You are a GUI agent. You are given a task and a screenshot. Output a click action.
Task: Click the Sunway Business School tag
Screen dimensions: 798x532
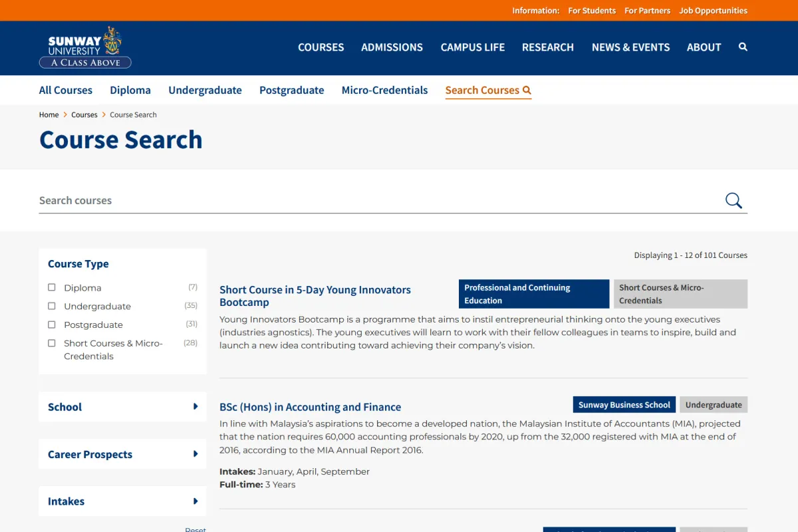point(624,404)
